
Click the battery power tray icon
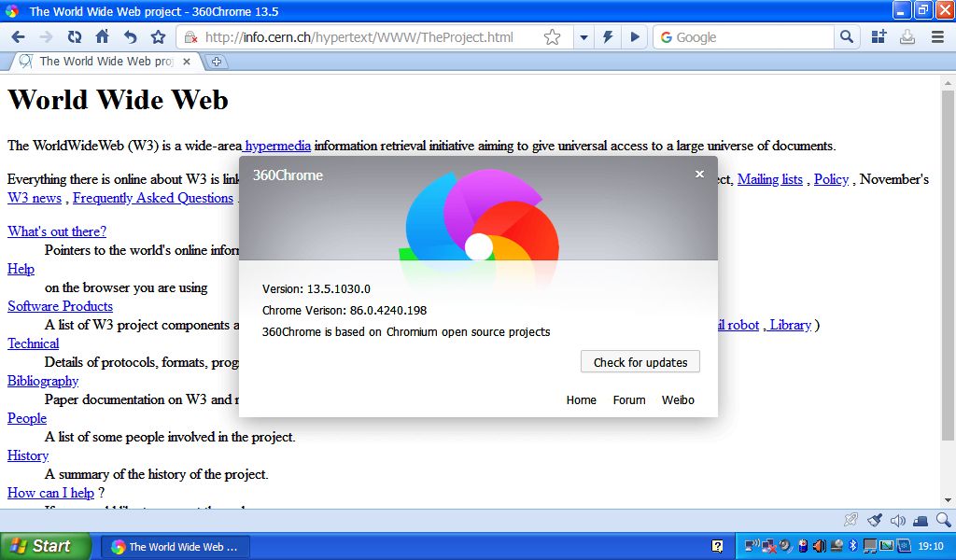tap(803, 546)
